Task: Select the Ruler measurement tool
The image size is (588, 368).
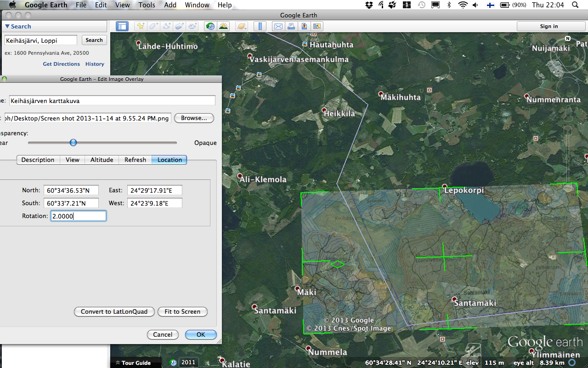Action: 260,26
